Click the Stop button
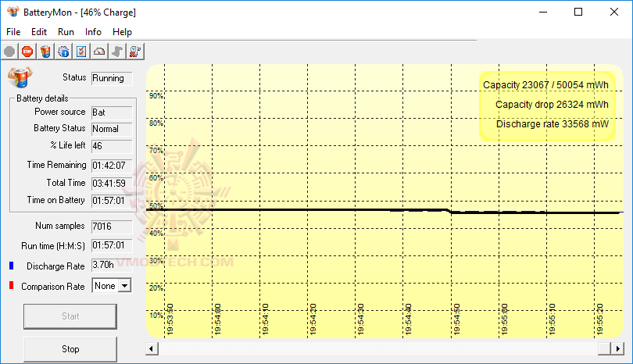Viewport: 633px width, 364px height. coord(70,349)
